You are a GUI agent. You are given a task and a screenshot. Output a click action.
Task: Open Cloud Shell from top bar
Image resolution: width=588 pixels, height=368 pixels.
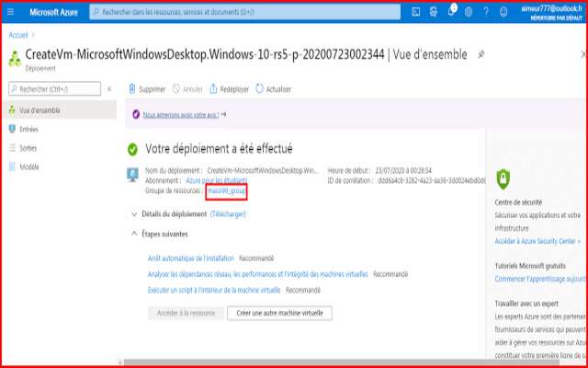(415, 12)
